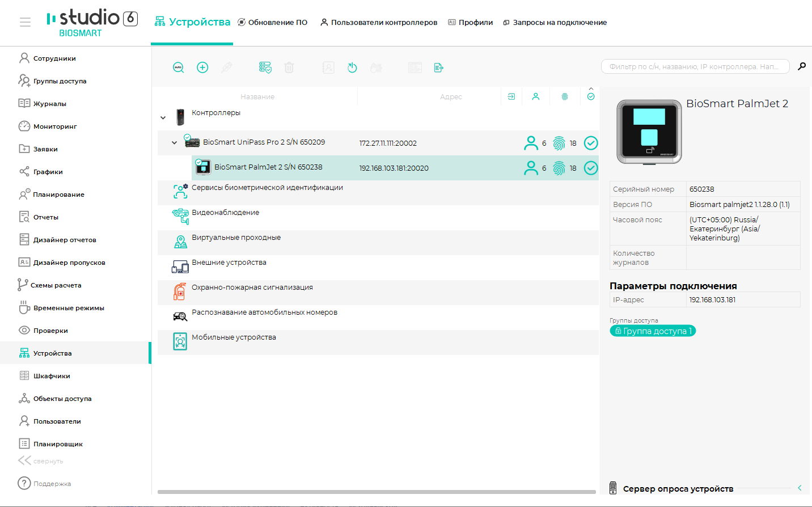Select the Видеонаблюдение tree row
The image size is (812, 507).
(x=378, y=218)
